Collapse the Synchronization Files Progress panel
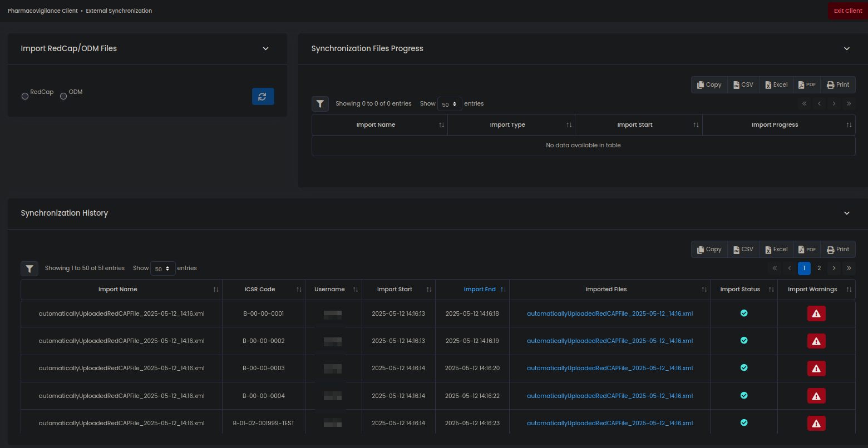868x448 pixels. click(x=846, y=48)
